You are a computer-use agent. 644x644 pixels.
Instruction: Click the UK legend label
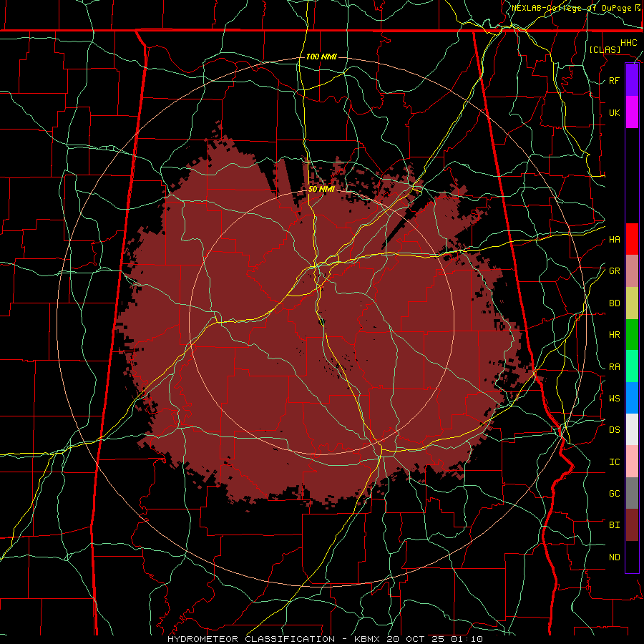coord(614,113)
